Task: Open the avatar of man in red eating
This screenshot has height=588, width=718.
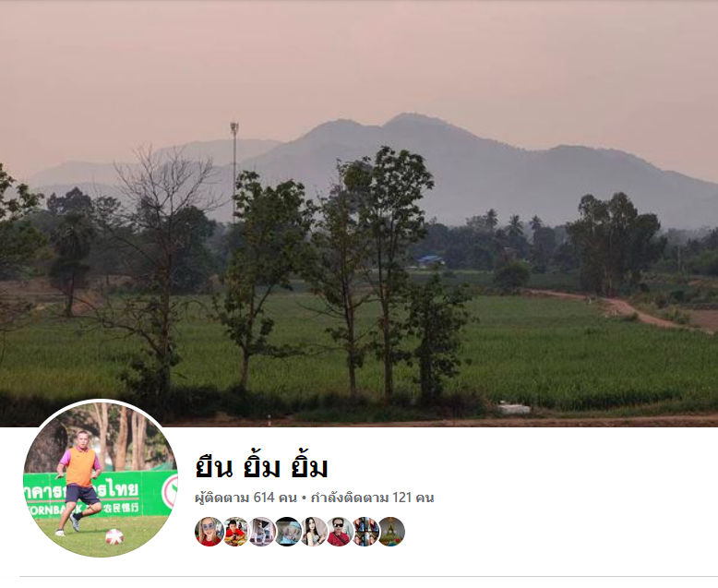Action: (x=235, y=532)
